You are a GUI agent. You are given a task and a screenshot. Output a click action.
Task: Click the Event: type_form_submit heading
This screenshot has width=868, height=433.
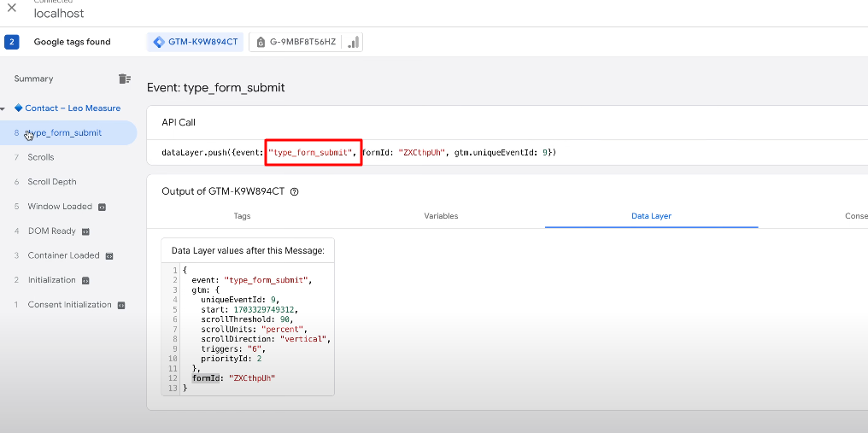pyautogui.click(x=216, y=87)
